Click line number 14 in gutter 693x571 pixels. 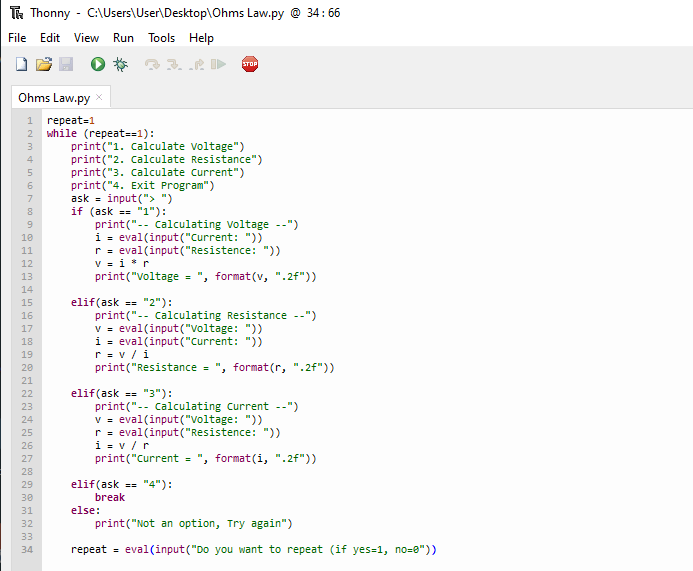pos(27,289)
